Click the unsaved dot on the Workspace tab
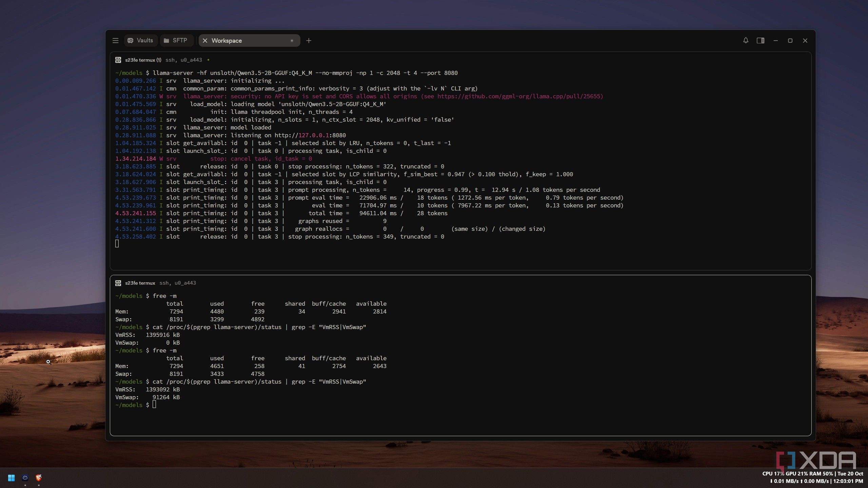Image resolution: width=868 pixels, height=488 pixels. click(x=292, y=41)
